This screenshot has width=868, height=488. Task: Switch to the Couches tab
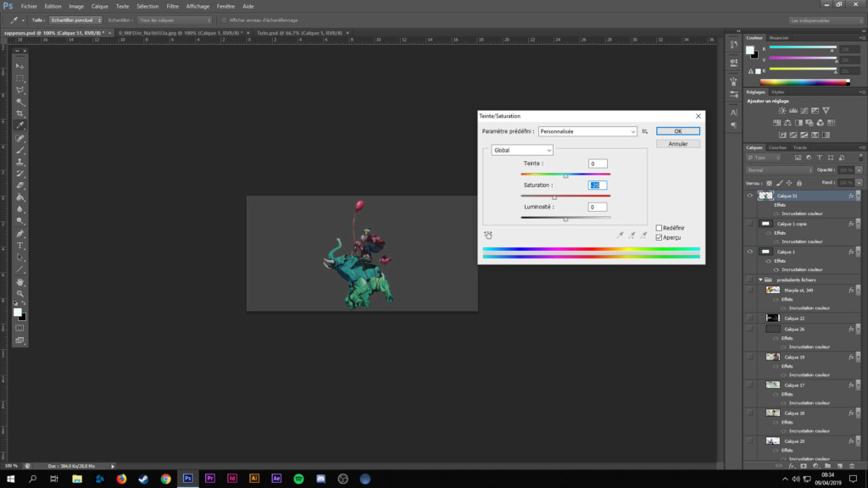(777, 147)
